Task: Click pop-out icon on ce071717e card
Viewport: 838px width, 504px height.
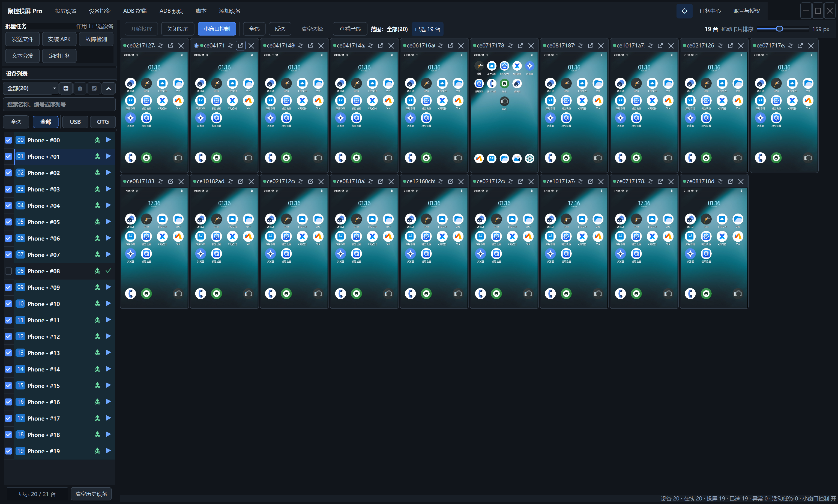Action: coord(800,46)
